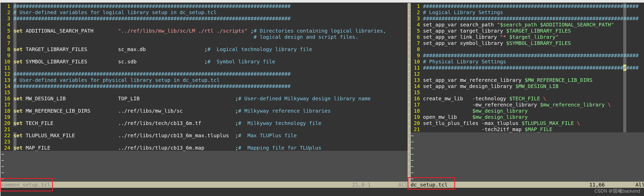Click comment "Milkyway technology file"
This screenshot has width=644, height=196.
284,123
